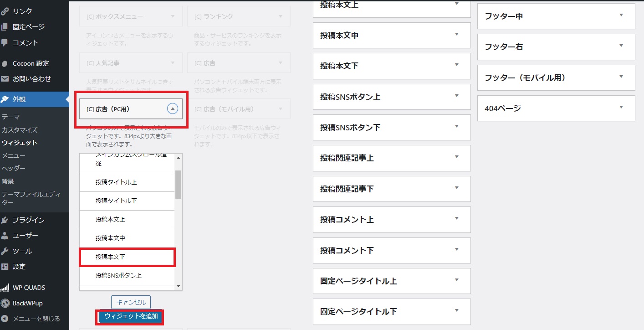Click the WP QUADS icon

(x=5, y=288)
